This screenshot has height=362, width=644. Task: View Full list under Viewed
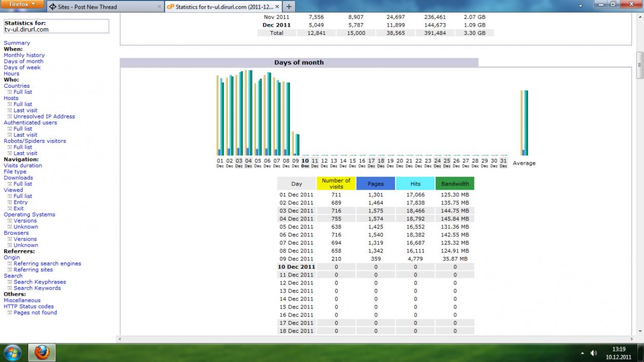click(x=23, y=197)
